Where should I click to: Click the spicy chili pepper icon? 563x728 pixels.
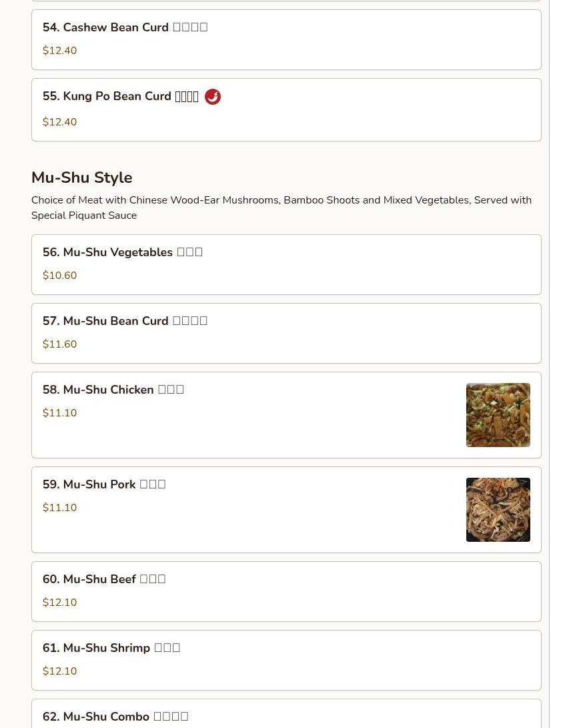tap(213, 97)
